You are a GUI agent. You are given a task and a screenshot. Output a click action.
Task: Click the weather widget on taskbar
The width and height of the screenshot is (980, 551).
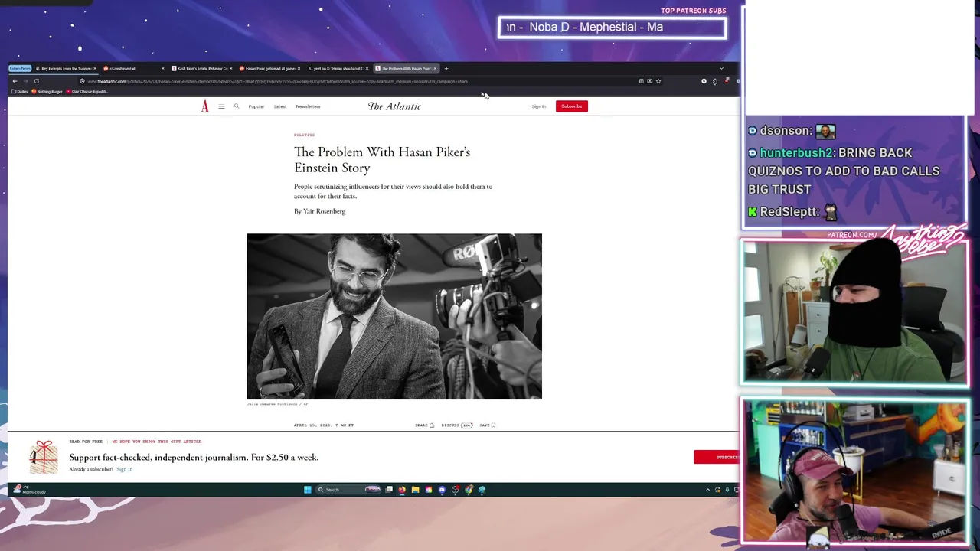29,490
